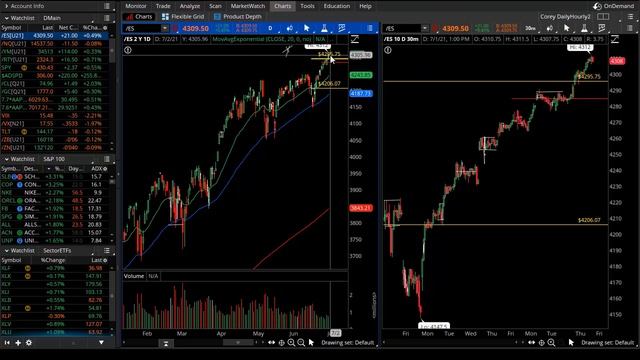
Task: Switch to Flexible Grid sub-tab
Action: 183,17
